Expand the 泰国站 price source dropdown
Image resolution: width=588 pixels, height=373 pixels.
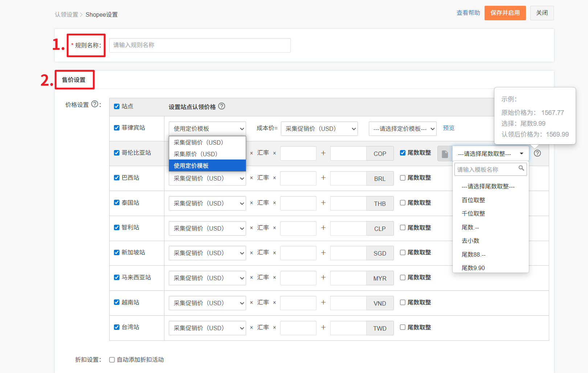207,203
